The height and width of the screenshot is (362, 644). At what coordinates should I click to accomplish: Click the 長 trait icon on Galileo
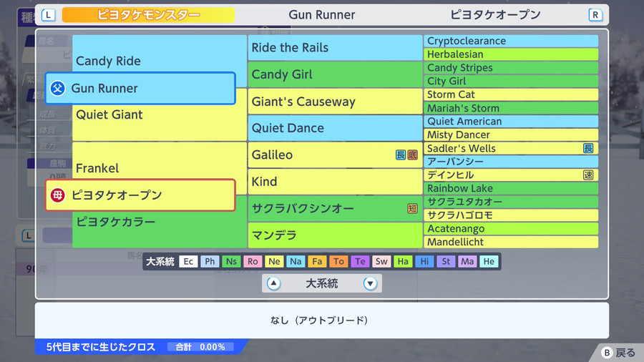(x=401, y=155)
